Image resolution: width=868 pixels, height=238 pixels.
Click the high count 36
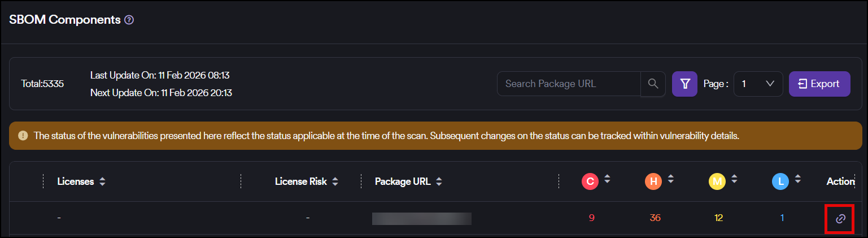(x=655, y=218)
